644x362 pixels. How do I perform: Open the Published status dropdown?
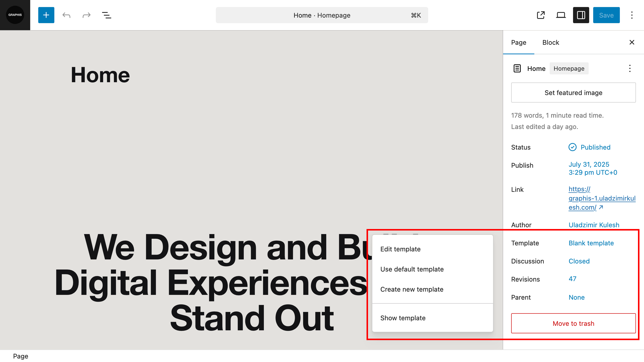(595, 147)
